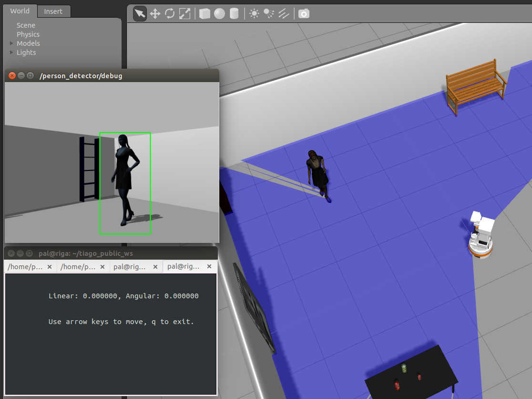532x399 pixels.
Task: Switch to the Insert tab
Action: point(53,11)
